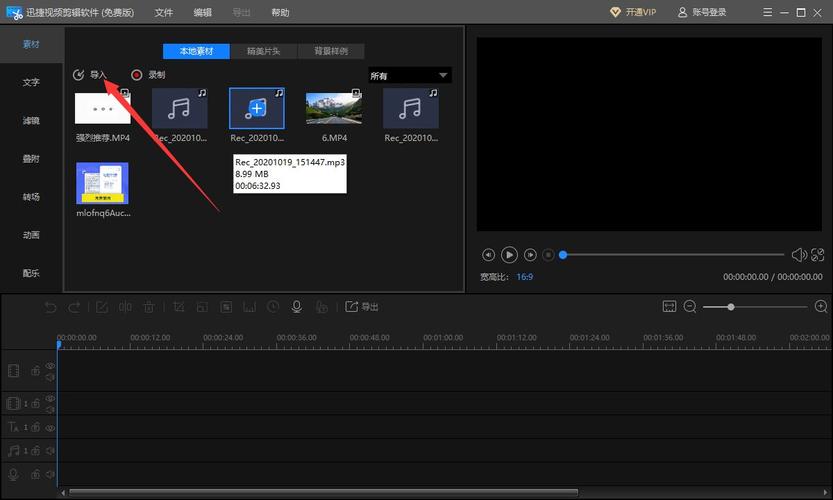
Task: Toggle lock on overlay track 1
Action: [36, 404]
